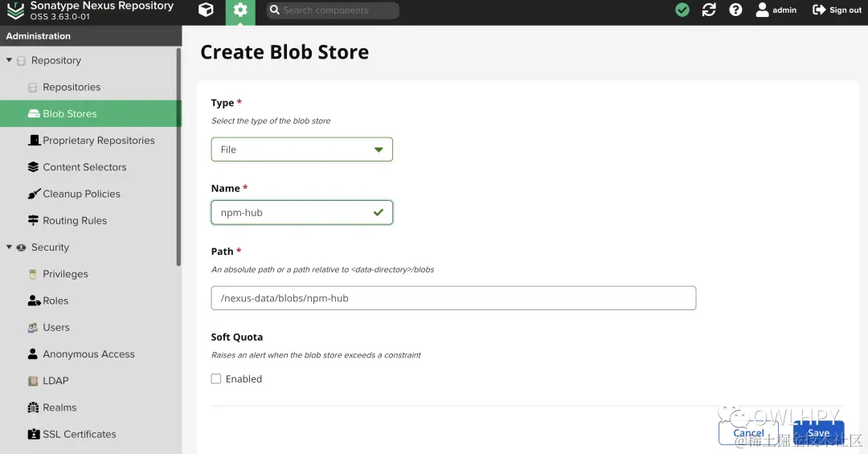This screenshot has width=868, height=454.
Task: Open the Browse cube icon in header
Action: (206, 10)
